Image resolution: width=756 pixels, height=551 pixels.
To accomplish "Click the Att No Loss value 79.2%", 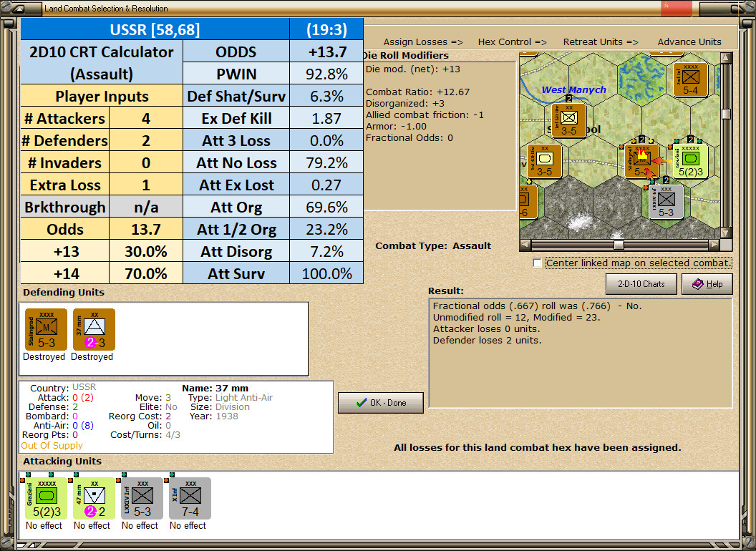I will [x=326, y=162].
